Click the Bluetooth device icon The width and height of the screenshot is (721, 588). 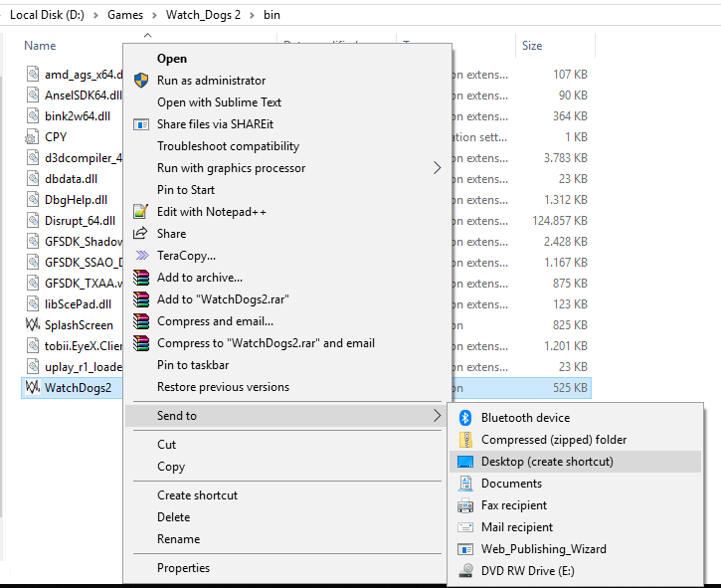[465, 418]
